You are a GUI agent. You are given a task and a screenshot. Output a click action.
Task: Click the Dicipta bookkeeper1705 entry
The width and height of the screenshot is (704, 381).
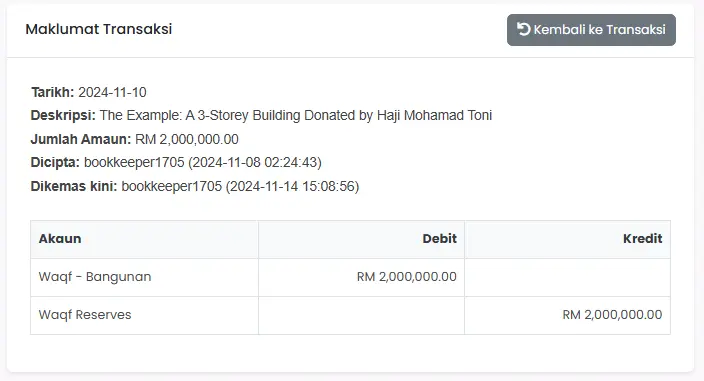[x=203, y=162]
